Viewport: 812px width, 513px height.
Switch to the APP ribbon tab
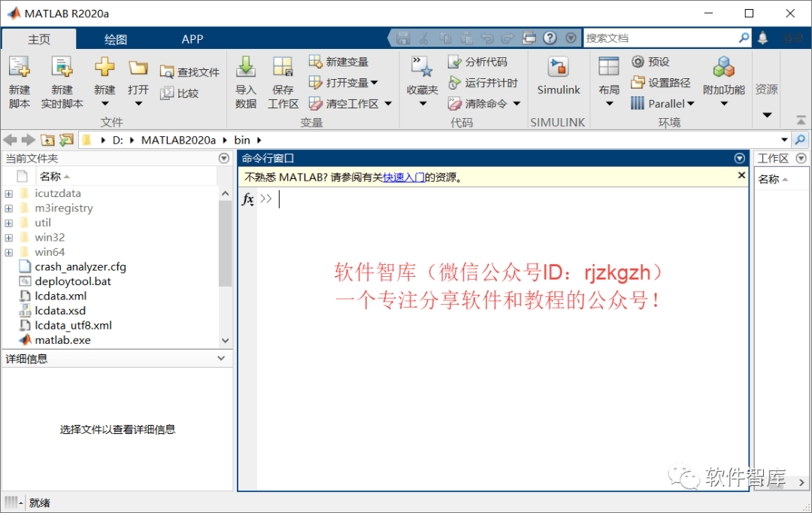[x=192, y=38]
